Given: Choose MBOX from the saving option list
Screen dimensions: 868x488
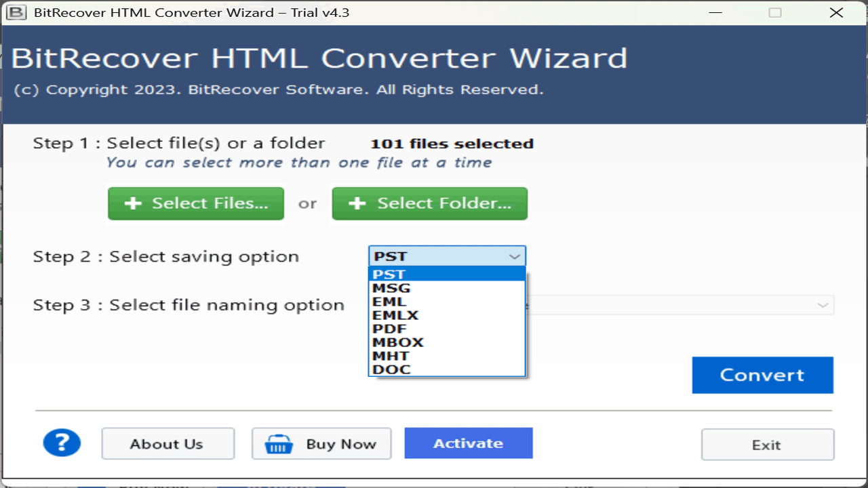Looking at the screenshot, I should point(447,342).
